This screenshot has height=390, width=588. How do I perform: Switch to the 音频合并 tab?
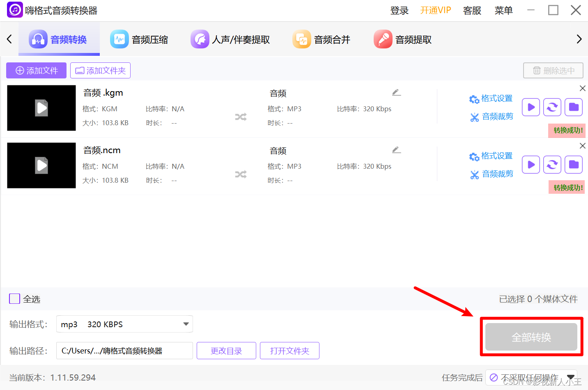tap(322, 39)
